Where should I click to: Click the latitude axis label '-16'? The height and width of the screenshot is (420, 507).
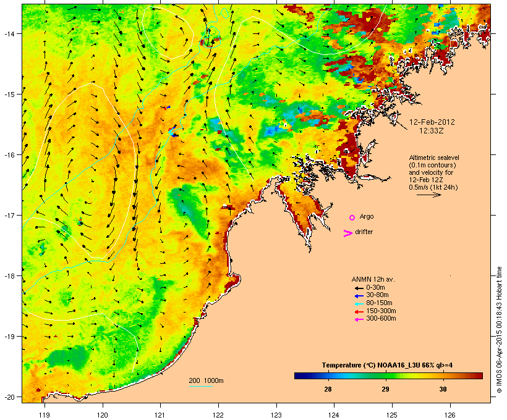click(x=9, y=155)
